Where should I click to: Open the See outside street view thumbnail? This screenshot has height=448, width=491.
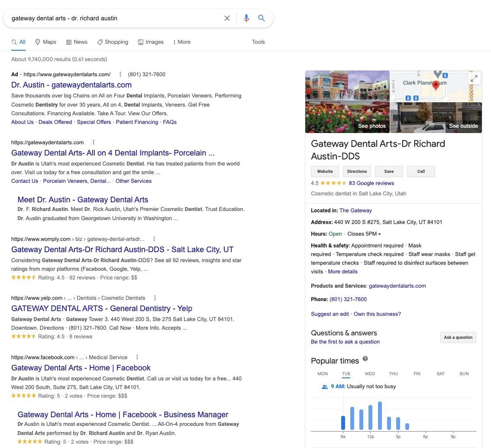(436, 118)
